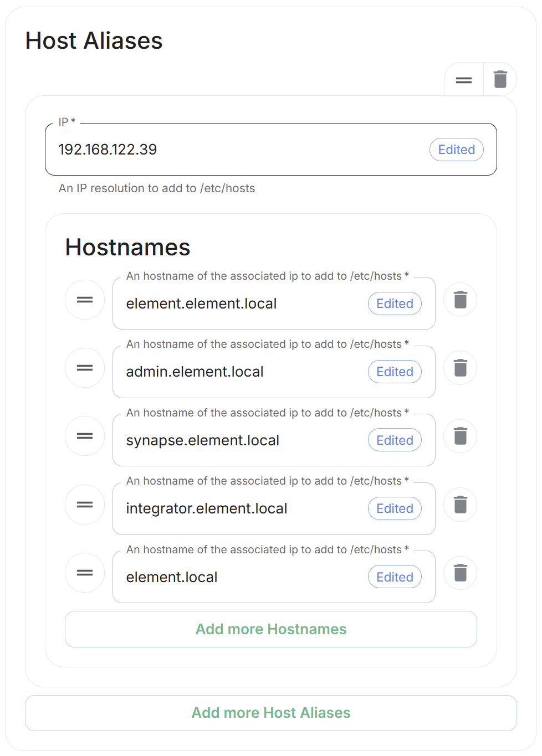This screenshot has width=542, height=756.
Task: Delete the element.element.local hostname
Action: tap(461, 300)
